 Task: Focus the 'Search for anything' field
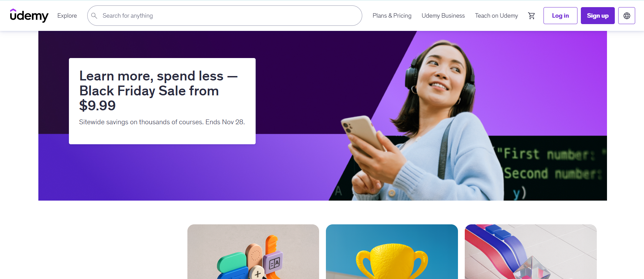(225, 16)
